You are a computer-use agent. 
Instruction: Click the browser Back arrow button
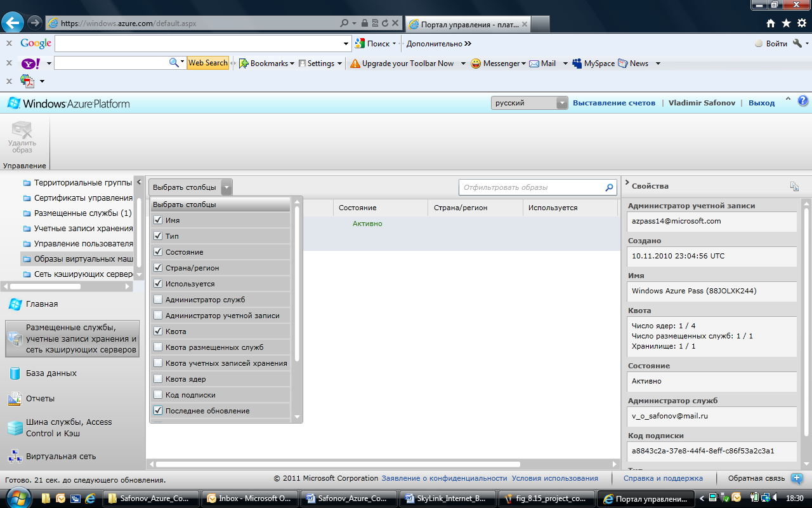point(13,23)
